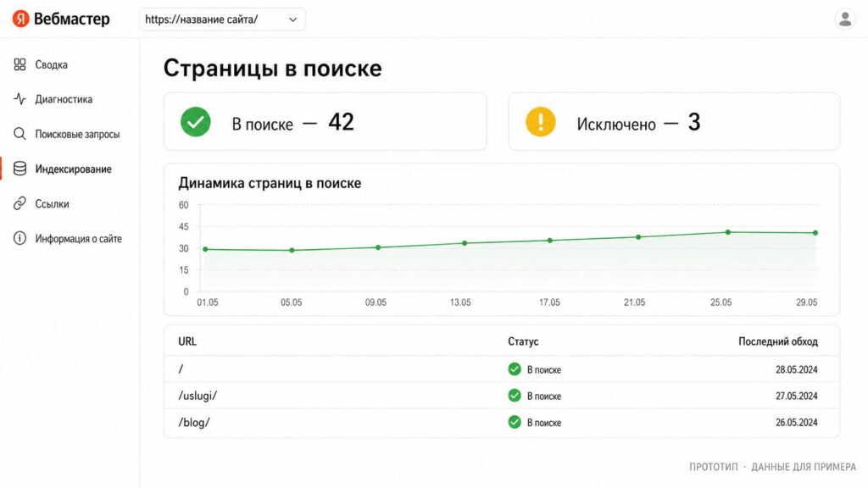Viewport: 868px width, 488px height.
Task: Click the Ссылки chain icon
Action: (20, 203)
